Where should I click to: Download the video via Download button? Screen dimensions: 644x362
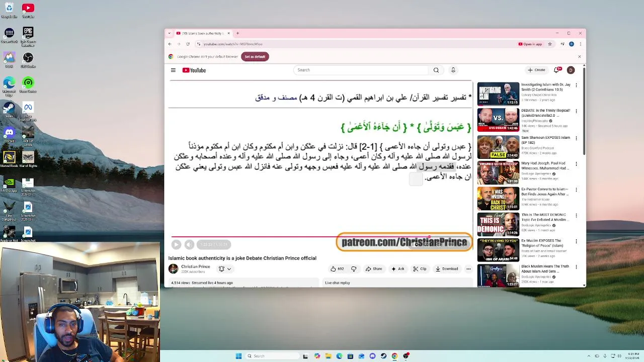(x=447, y=269)
